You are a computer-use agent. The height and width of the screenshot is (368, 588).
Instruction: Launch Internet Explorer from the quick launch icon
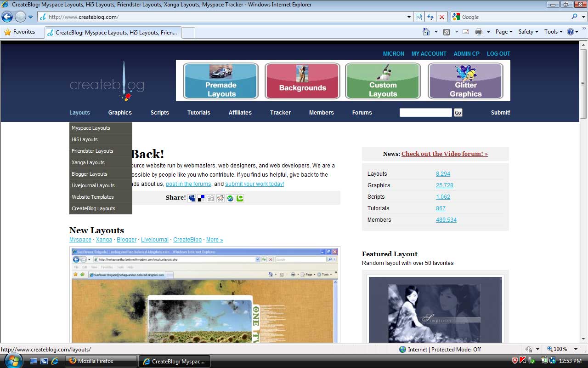[x=55, y=361]
